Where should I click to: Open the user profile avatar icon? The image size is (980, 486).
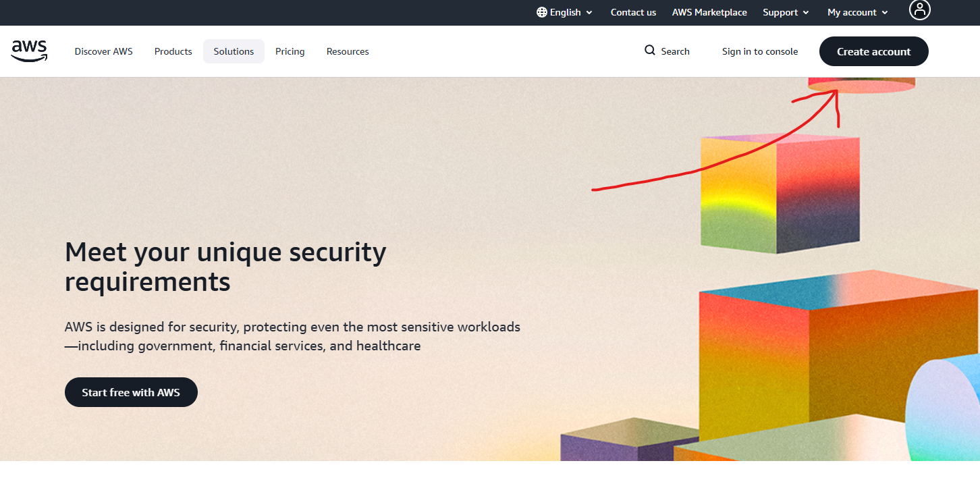coord(920,10)
